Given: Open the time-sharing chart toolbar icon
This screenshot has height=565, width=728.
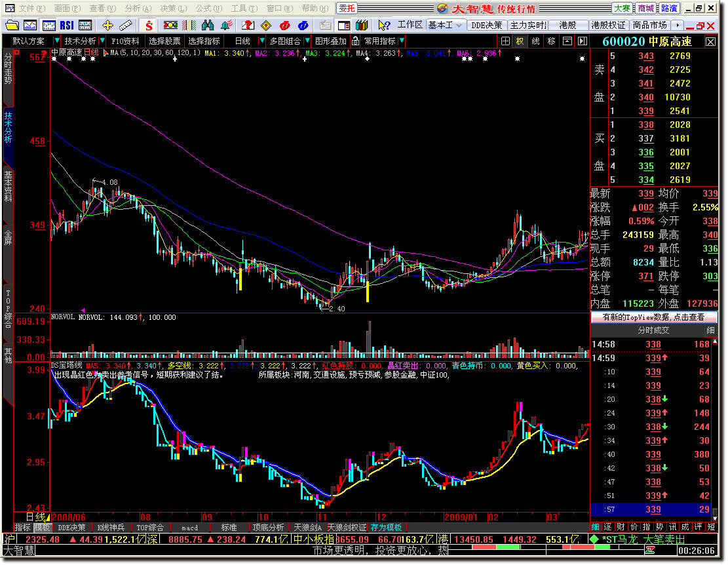Looking at the screenshot, I should pyautogui.click(x=30, y=25).
